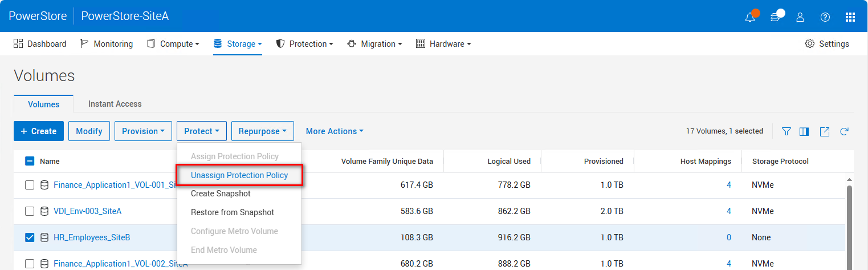Uncheck the HR_Employees_SiteB row checkbox
Image resolution: width=868 pixels, height=270 pixels.
pyautogui.click(x=30, y=237)
